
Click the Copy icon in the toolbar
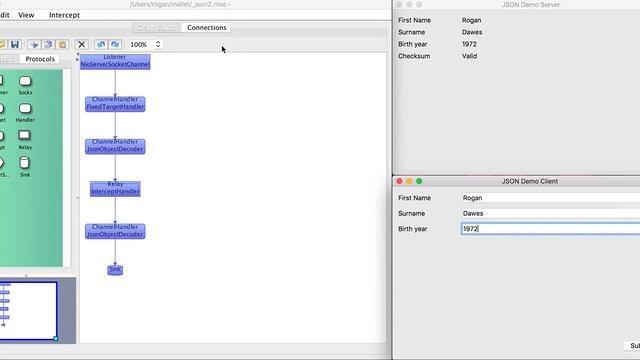pos(48,44)
